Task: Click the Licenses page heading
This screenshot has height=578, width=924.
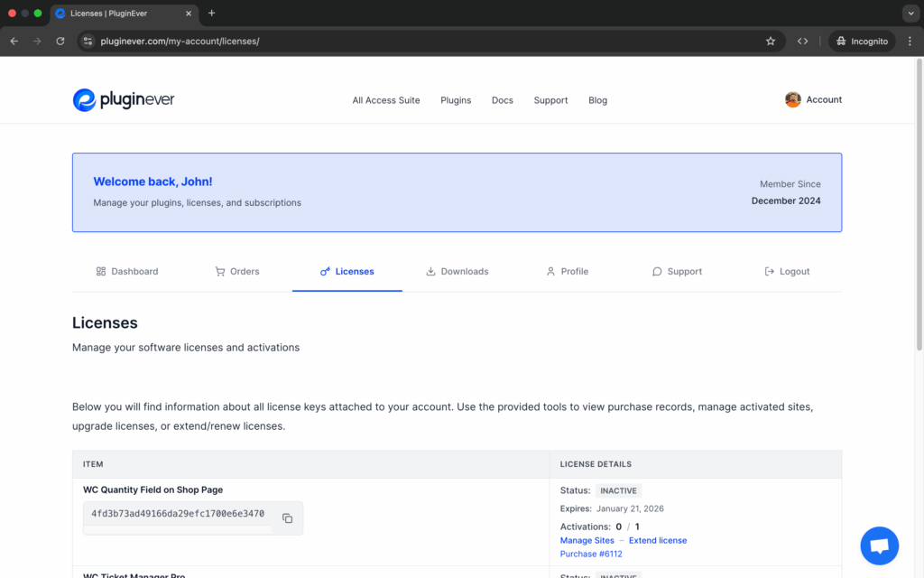Action: (105, 322)
